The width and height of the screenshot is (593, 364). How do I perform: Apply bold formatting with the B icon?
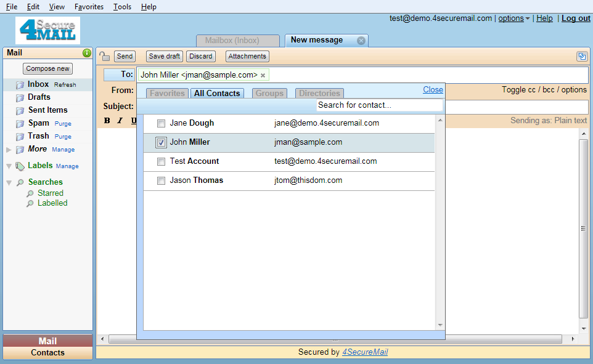pos(107,121)
